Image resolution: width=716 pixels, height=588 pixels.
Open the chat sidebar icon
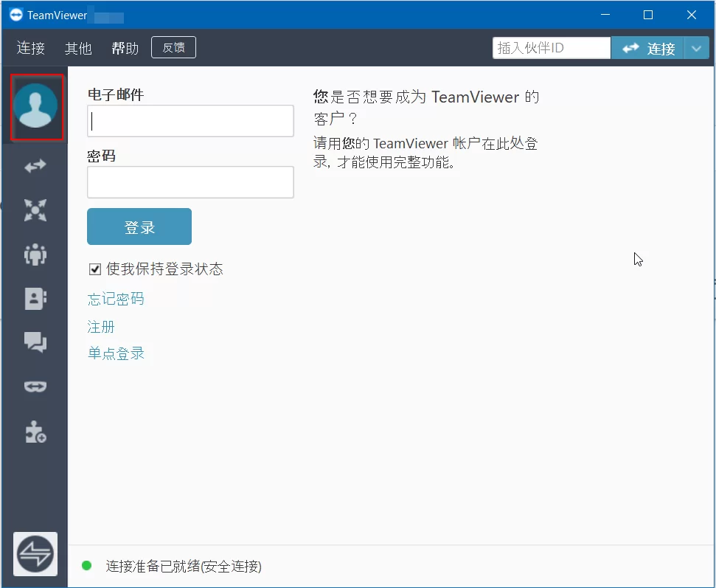coord(34,342)
